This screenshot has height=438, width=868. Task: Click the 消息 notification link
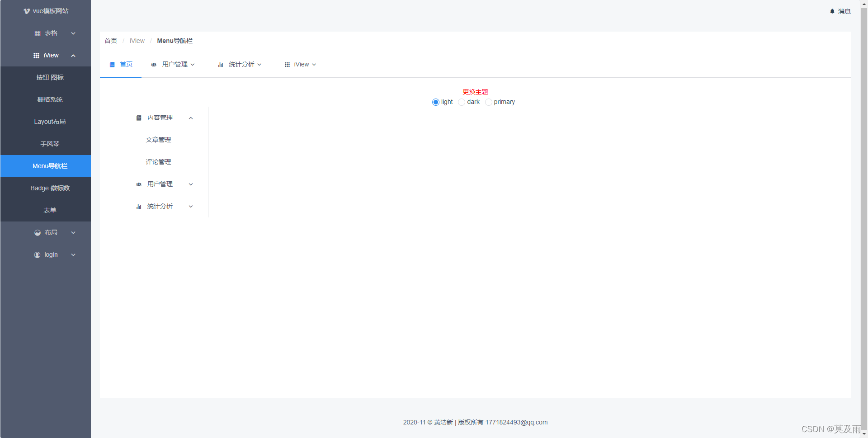pos(844,11)
